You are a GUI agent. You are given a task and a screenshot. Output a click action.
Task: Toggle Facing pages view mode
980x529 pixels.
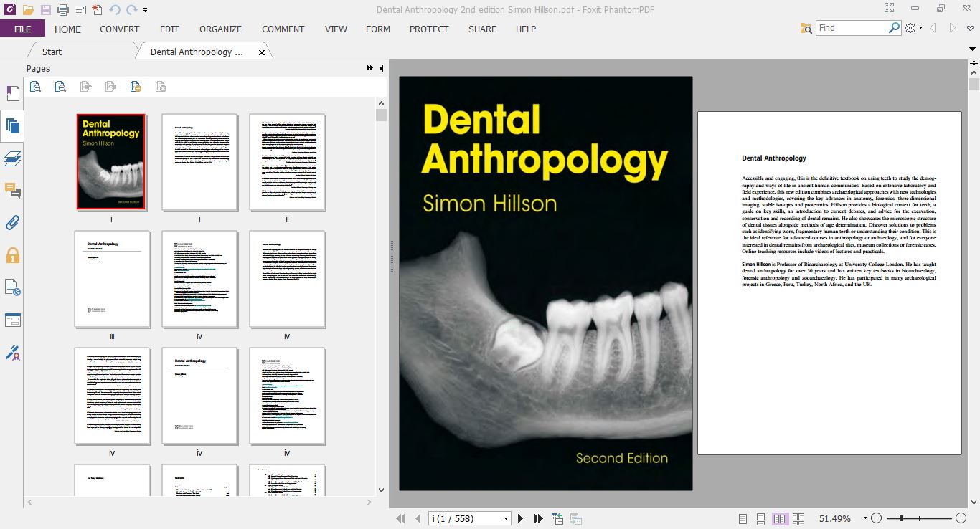pos(780,518)
